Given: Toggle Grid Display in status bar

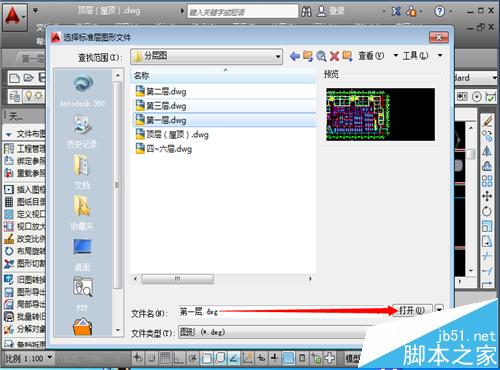Looking at the screenshot, I should [165, 358].
